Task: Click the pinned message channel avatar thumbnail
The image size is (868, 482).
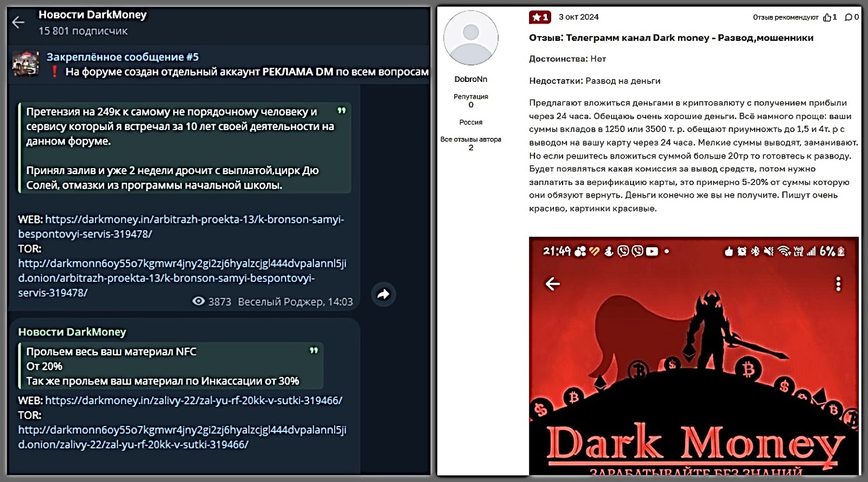Action: pyautogui.click(x=25, y=64)
